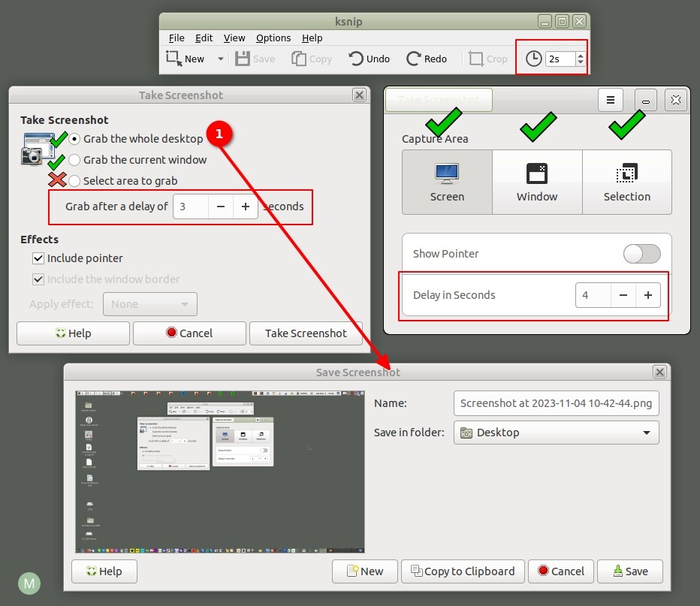Close the Save Screenshot dialog
This screenshot has height=606, width=700.
(x=660, y=372)
